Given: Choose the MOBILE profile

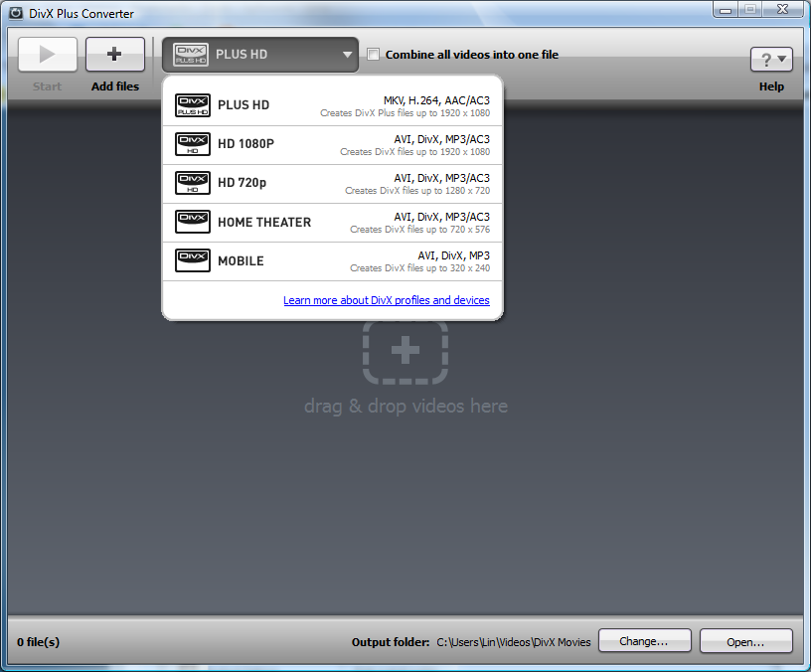Looking at the screenshot, I should pos(332,261).
